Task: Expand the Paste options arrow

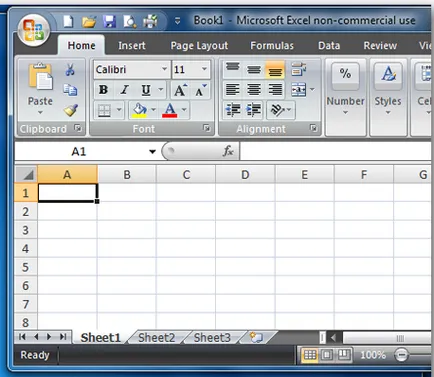Action: [x=40, y=112]
